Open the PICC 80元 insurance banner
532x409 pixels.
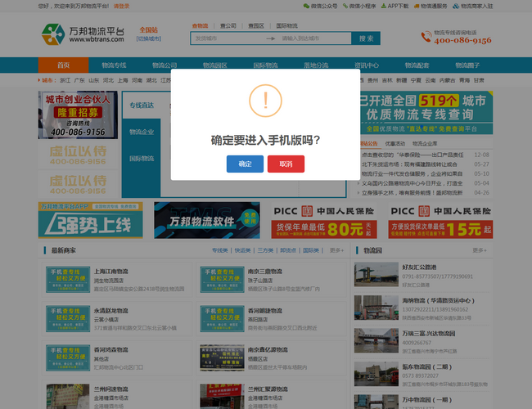click(324, 220)
